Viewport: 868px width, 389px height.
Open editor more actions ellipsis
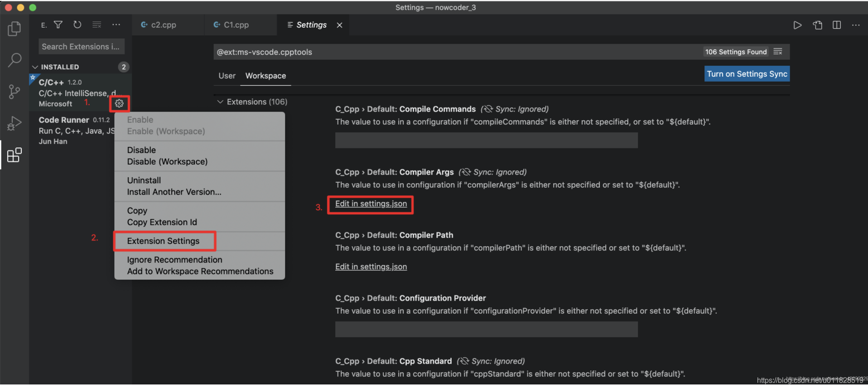point(856,25)
